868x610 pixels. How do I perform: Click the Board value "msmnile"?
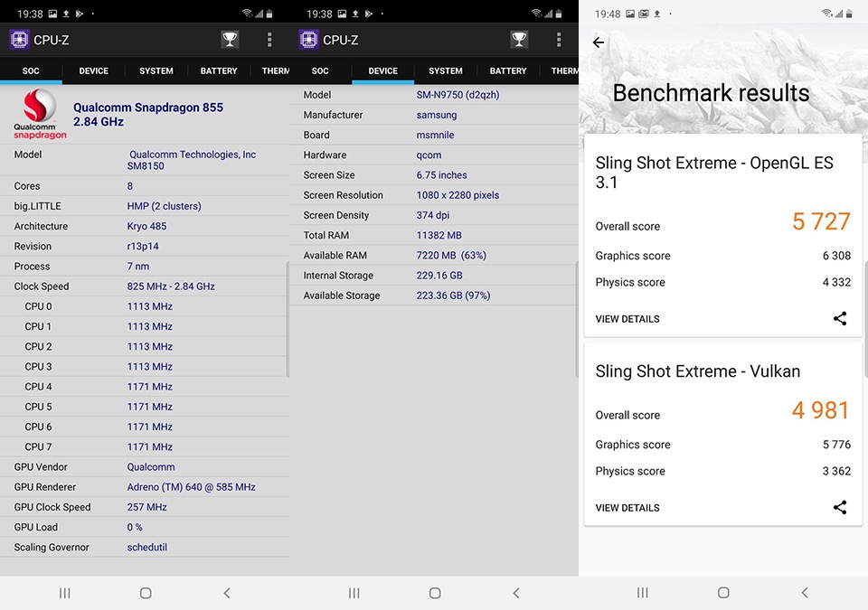[435, 135]
